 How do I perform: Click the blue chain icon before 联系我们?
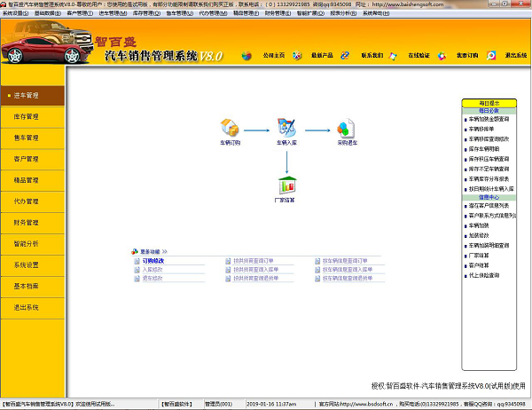point(345,55)
